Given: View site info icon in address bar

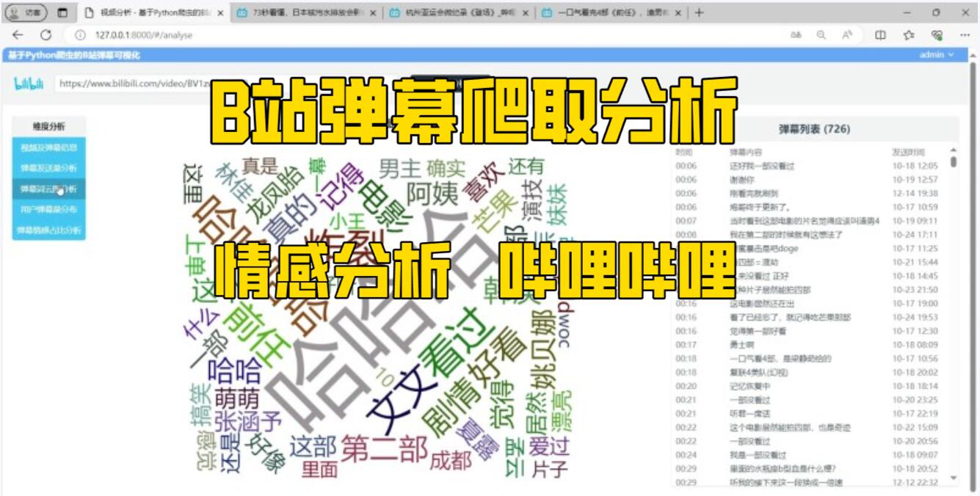Looking at the screenshot, I should pyautogui.click(x=80, y=34).
